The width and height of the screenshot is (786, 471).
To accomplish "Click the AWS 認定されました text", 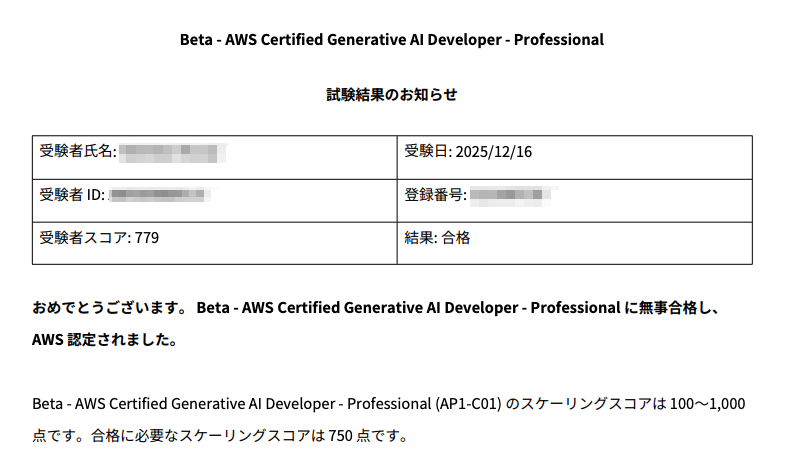I will tap(105, 340).
